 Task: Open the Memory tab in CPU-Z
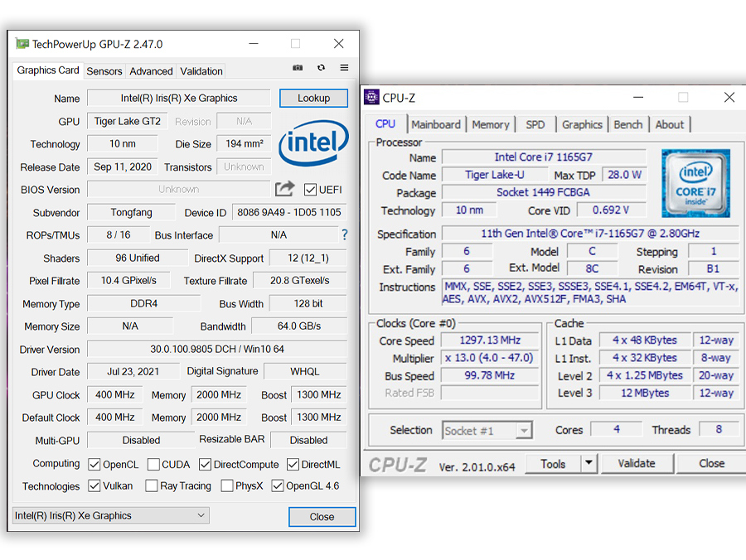pyautogui.click(x=491, y=124)
